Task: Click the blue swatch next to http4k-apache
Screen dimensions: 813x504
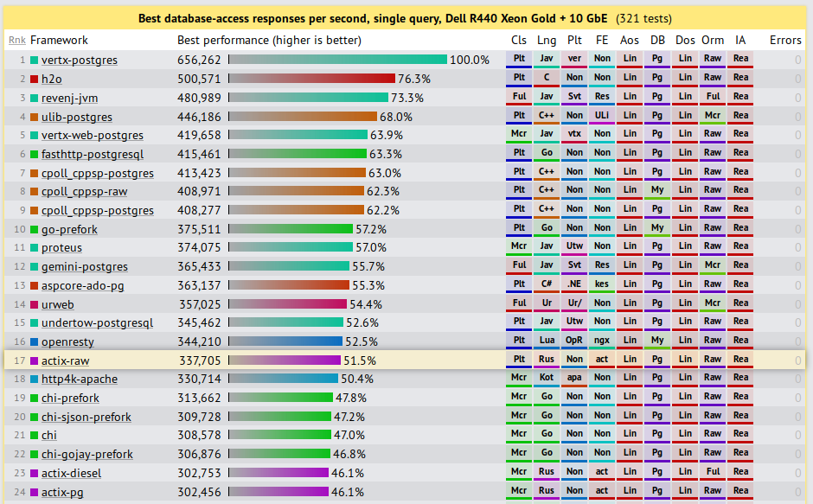Action: (x=35, y=380)
